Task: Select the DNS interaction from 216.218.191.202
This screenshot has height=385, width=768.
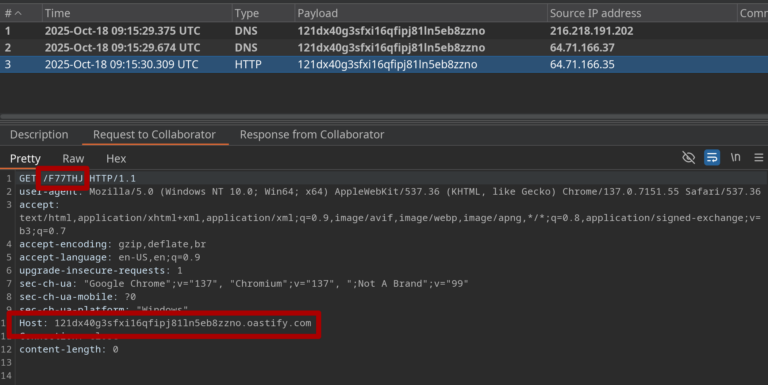Action: coord(384,31)
